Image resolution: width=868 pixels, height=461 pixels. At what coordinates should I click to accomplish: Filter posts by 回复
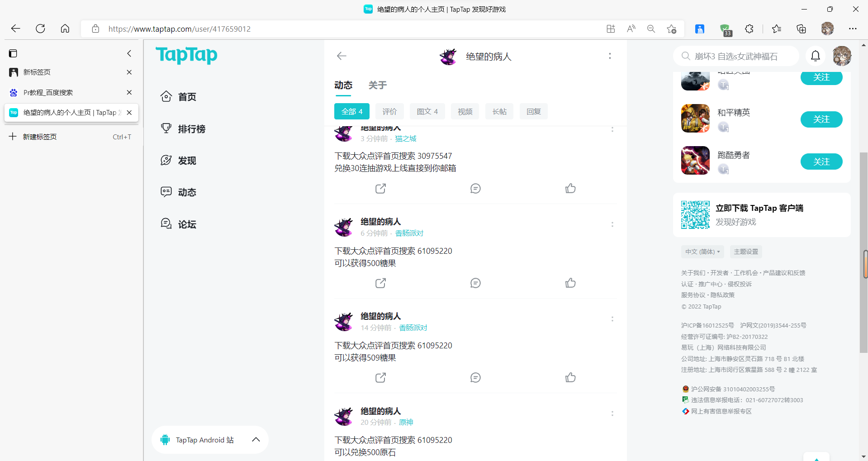tap(534, 111)
